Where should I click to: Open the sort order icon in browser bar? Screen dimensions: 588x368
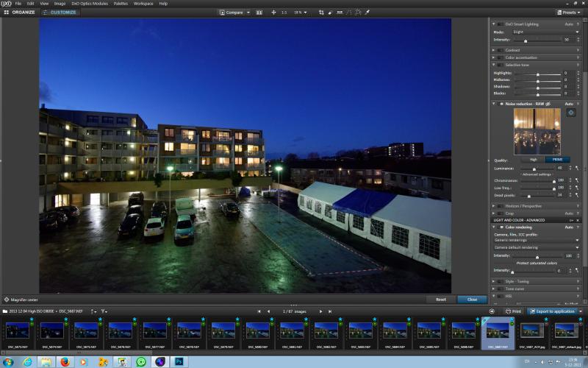click(x=93, y=311)
